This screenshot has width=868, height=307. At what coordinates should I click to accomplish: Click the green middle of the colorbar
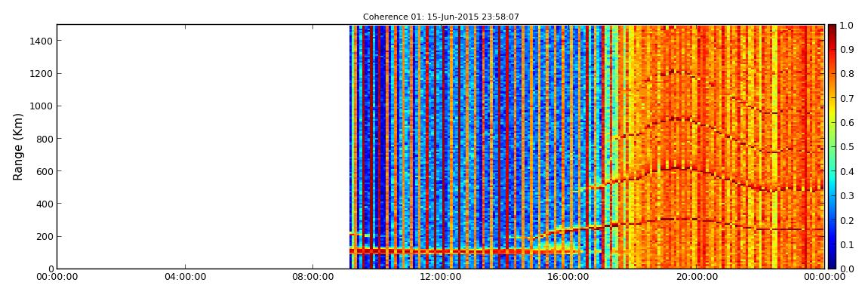832,146
